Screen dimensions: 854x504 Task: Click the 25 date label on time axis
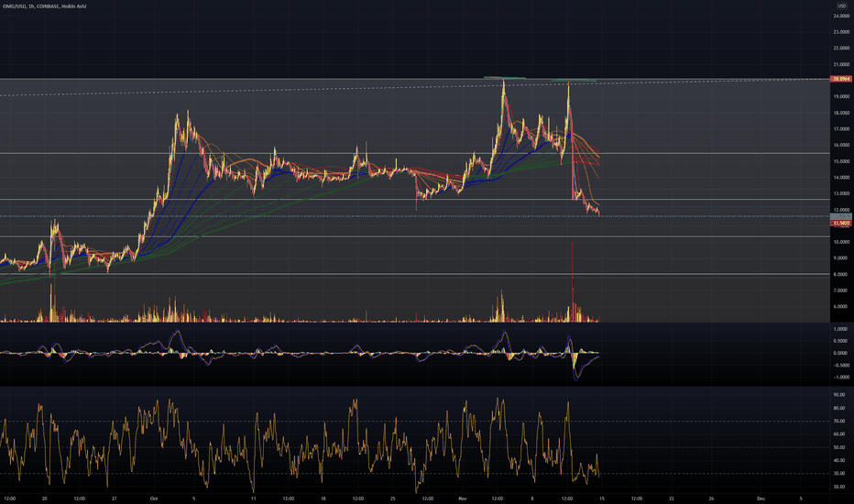coord(393,499)
